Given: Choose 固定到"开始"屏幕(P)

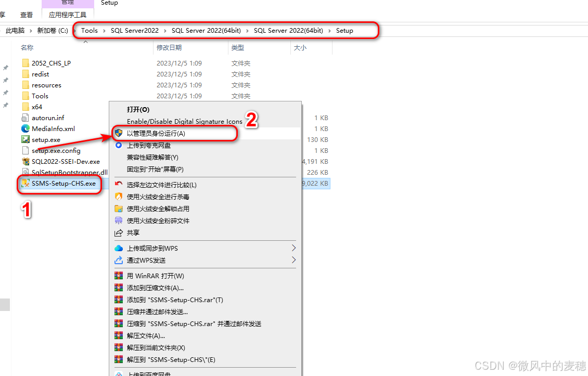Looking at the screenshot, I should (x=155, y=169).
